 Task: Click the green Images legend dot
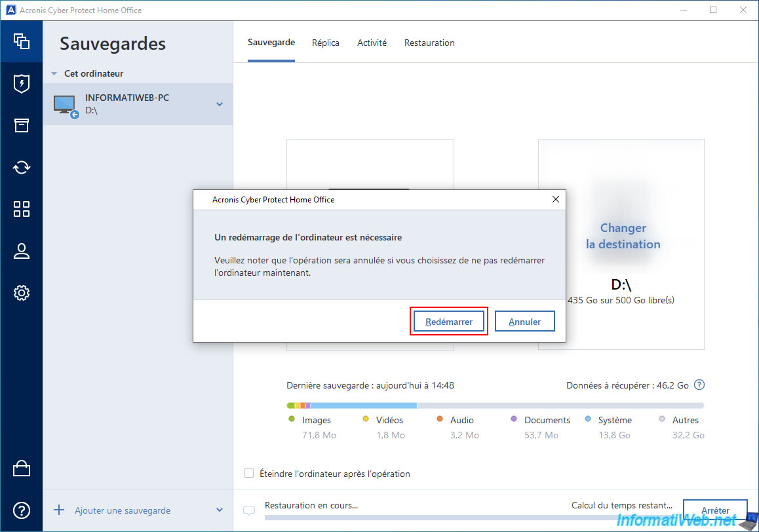[x=292, y=419]
